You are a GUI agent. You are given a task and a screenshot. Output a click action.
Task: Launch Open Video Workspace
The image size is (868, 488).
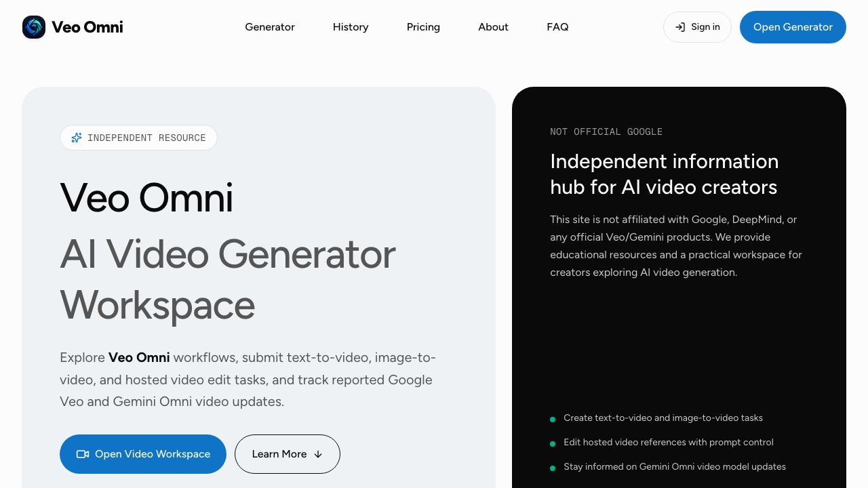[143, 454]
